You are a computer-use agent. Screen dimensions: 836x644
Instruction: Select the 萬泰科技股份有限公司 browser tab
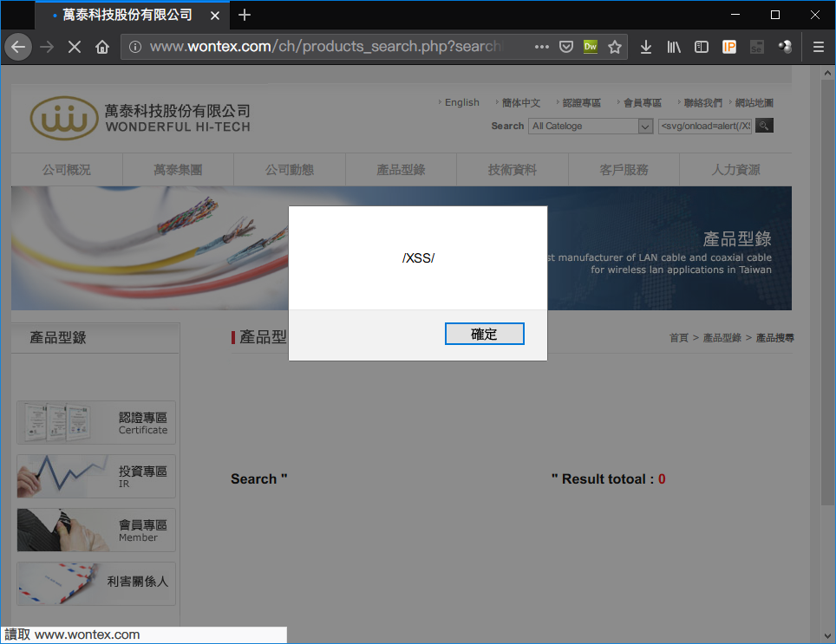point(132,15)
